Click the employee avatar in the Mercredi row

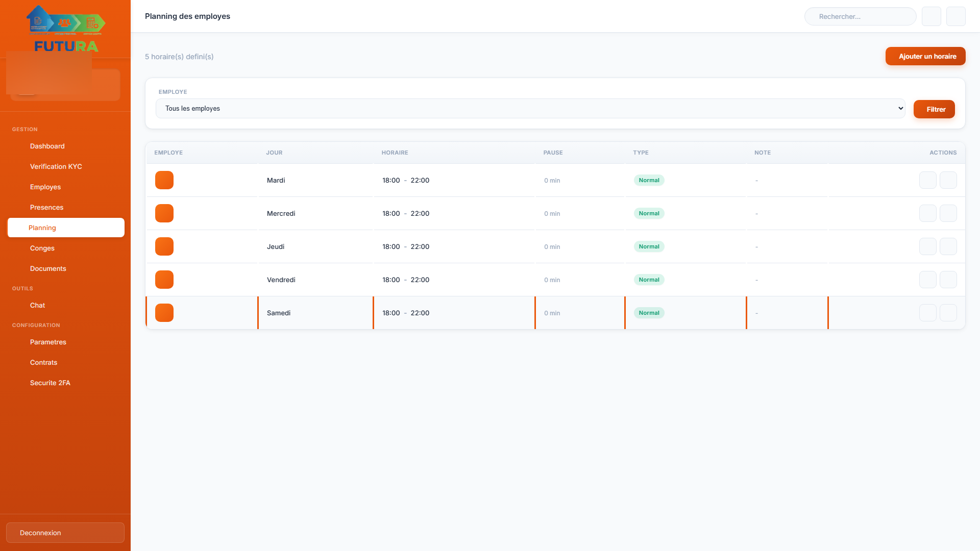[x=164, y=213]
